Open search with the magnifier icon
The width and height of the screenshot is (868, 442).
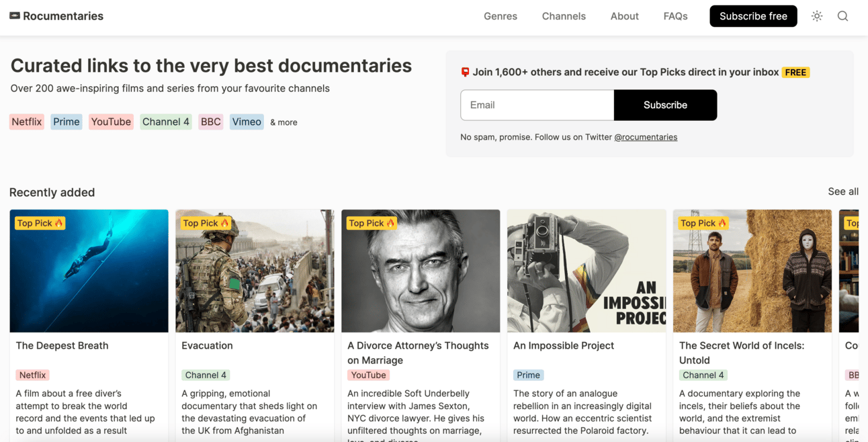(842, 16)
